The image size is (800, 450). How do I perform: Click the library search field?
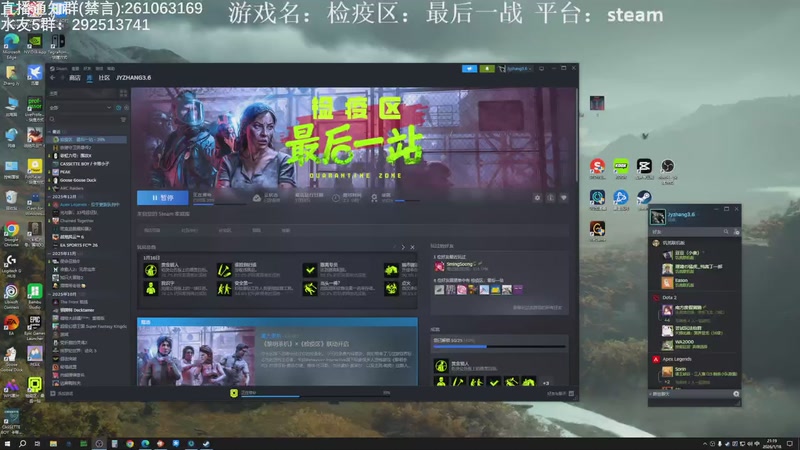pyautogui.click(x=84, y=119)
